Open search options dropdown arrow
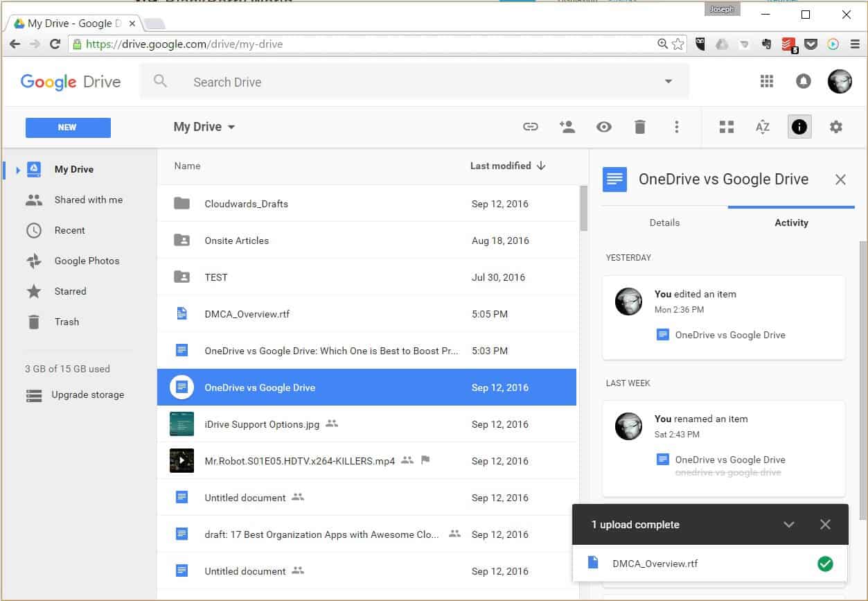The image size is (868, 601). [x=668, y=82]
